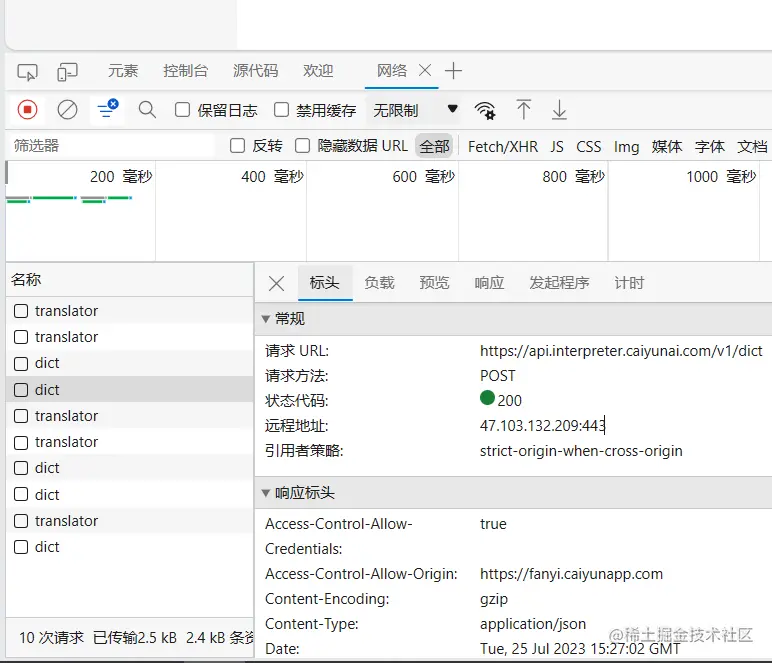The width and height of the screenshot is (772, 663).
Task: Add a new DevTools tab with plus
Action: [x=453, y=71]
